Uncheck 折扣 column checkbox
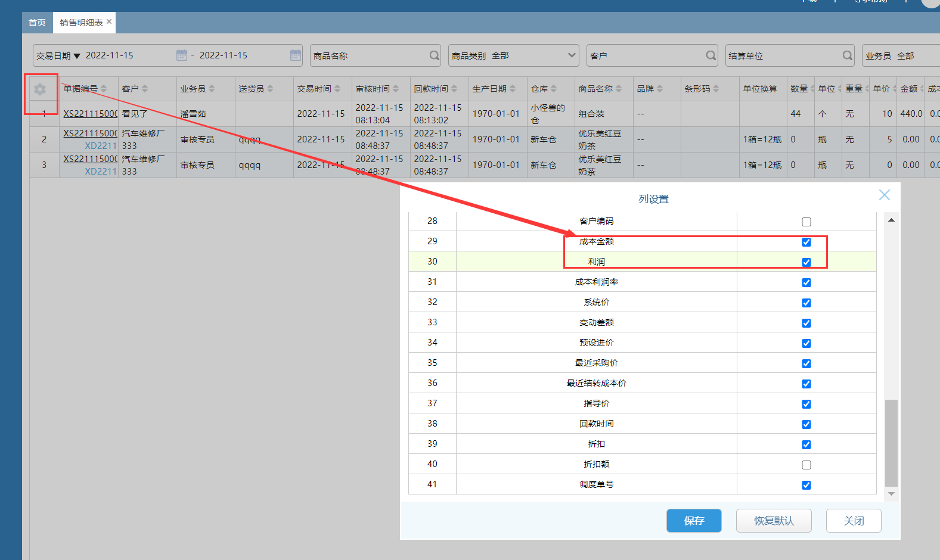The height and width of the screenshot is (560, 940). point(806,444)
